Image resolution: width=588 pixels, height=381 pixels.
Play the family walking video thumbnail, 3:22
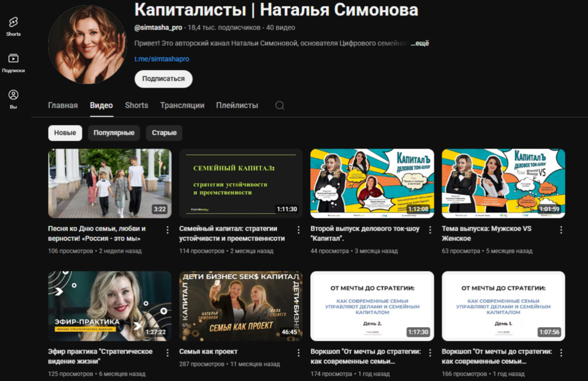[110, 183]
